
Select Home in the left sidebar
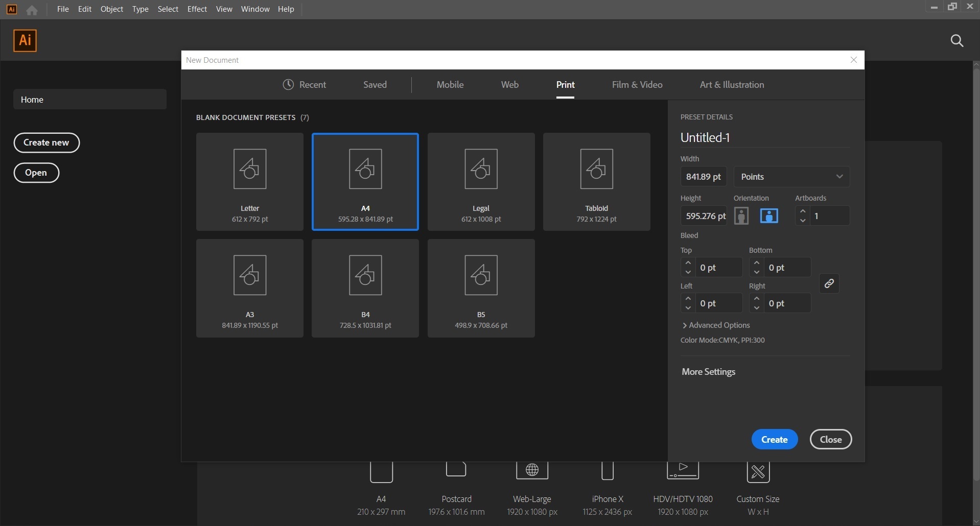click(90, 100)
